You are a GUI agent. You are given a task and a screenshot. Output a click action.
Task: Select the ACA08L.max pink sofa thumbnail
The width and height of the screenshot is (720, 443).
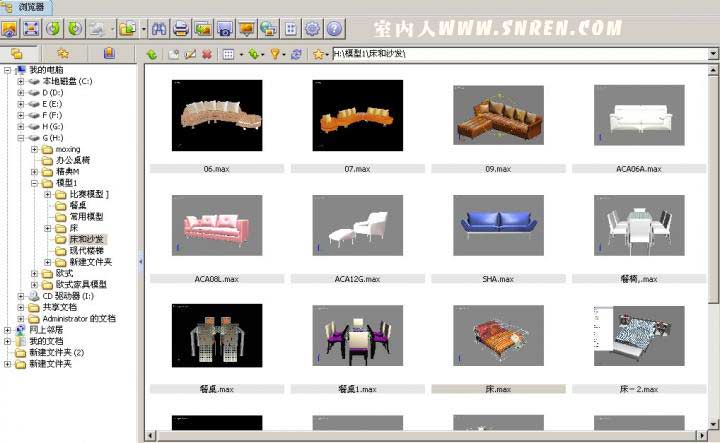pos(217,225)
